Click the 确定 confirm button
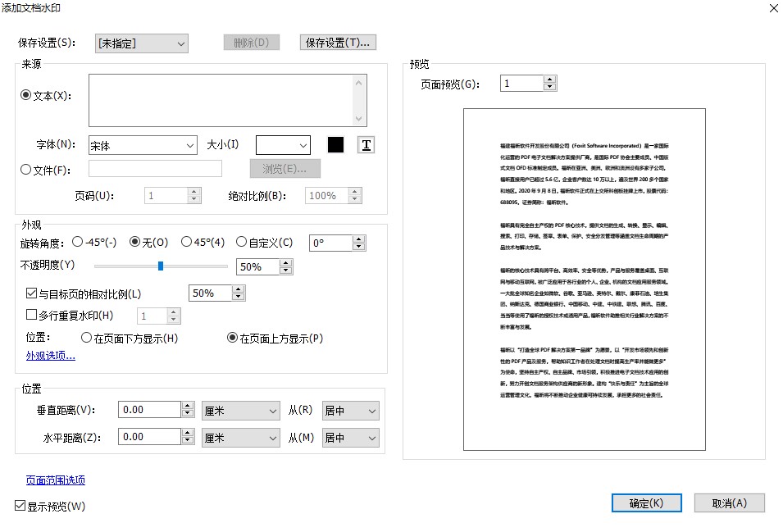Viewport: 783px width, 532px height. click(646, 503)
